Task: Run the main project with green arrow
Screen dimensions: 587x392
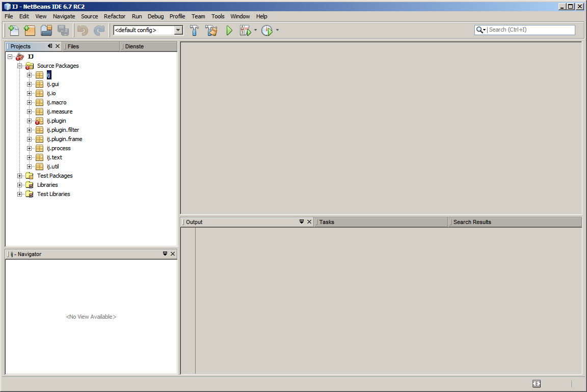Action: pos(229,31)
